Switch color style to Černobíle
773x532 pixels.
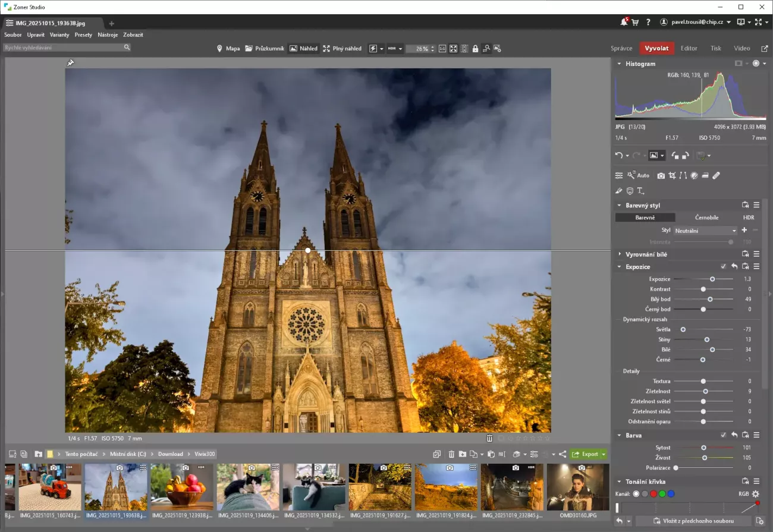click(706, 218)
